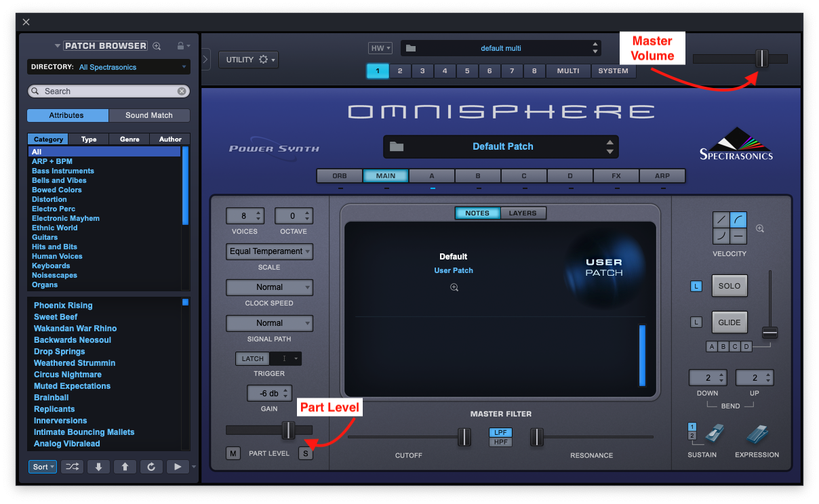Enable the Latch trigger

point(253,359)
